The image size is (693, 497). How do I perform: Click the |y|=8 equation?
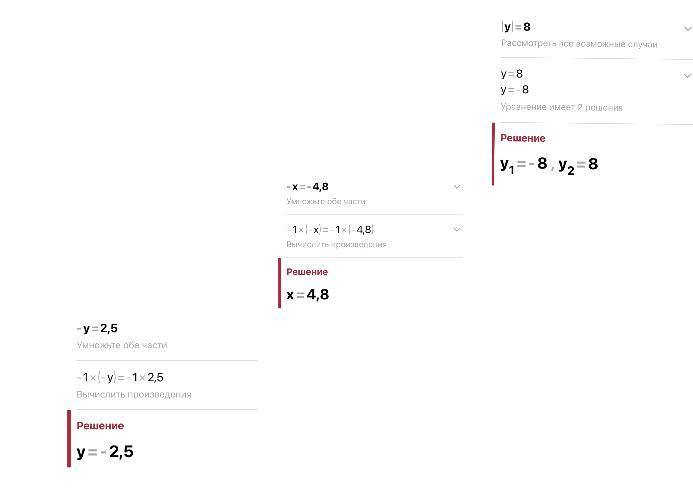(516, 28)
